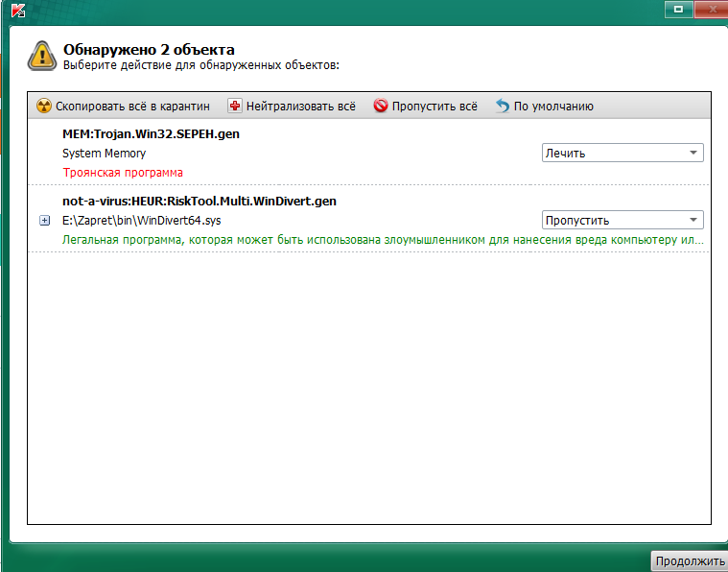The height and width of the screenshot is (572, 728).
Task: Click the red cross neutralize icon
Action: 234,106
